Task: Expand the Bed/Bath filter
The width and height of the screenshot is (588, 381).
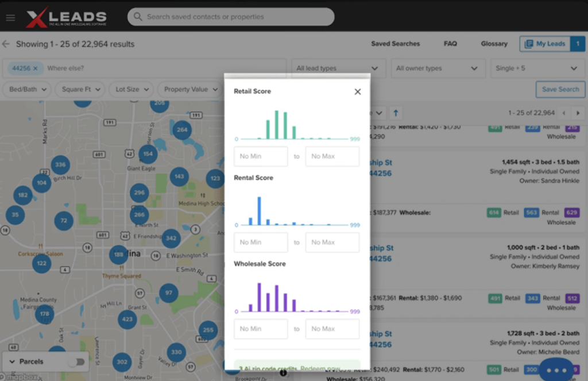Action: pos(27,90)
